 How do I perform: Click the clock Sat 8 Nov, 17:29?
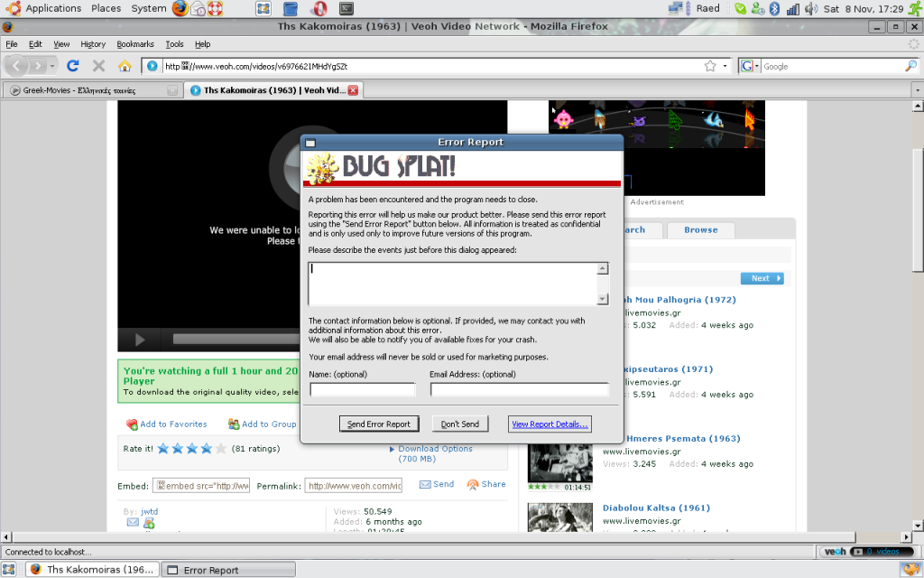pos(864,8)
